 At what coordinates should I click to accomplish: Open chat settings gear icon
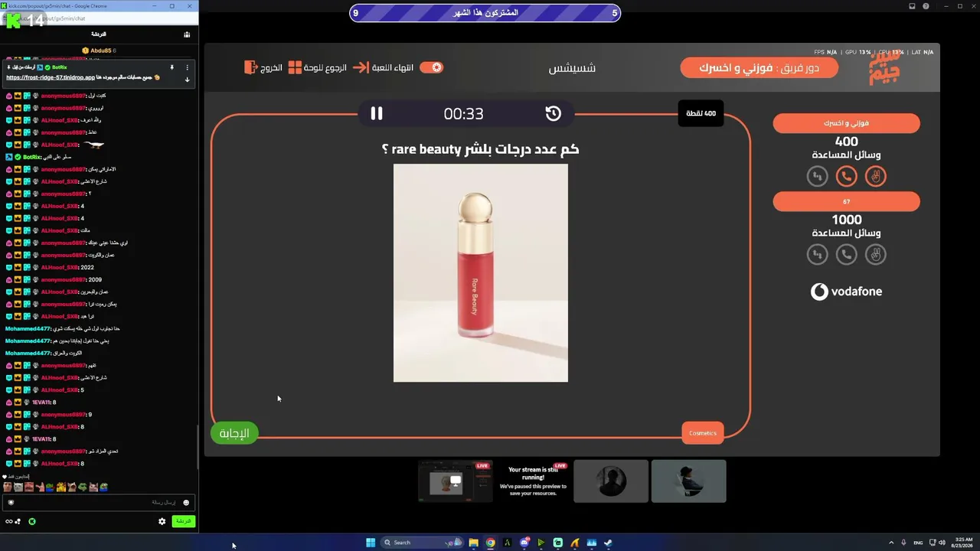162,521
